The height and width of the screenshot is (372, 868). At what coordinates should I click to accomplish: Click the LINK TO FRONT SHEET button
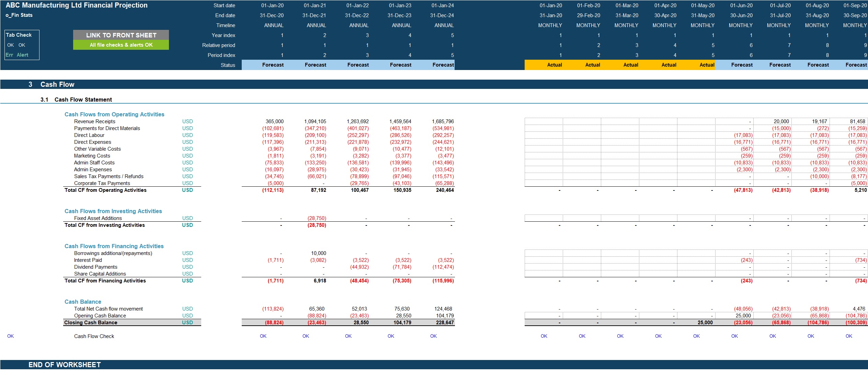pos(121,35)
